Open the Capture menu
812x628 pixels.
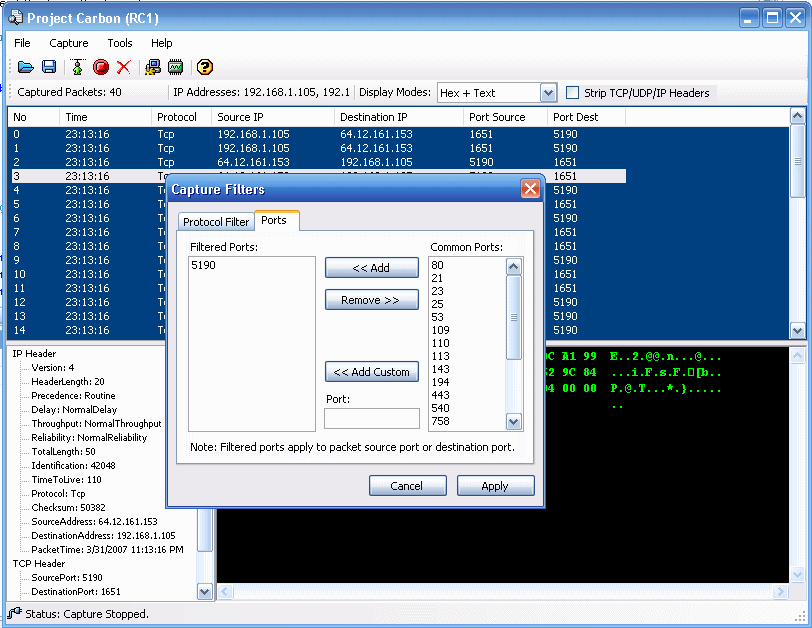point(69,43)
